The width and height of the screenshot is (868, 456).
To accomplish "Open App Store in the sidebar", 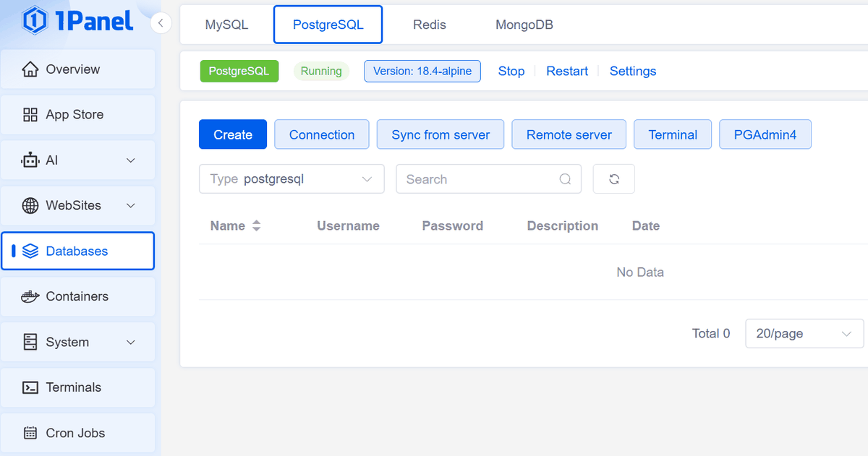I will (x=78, y=115).
